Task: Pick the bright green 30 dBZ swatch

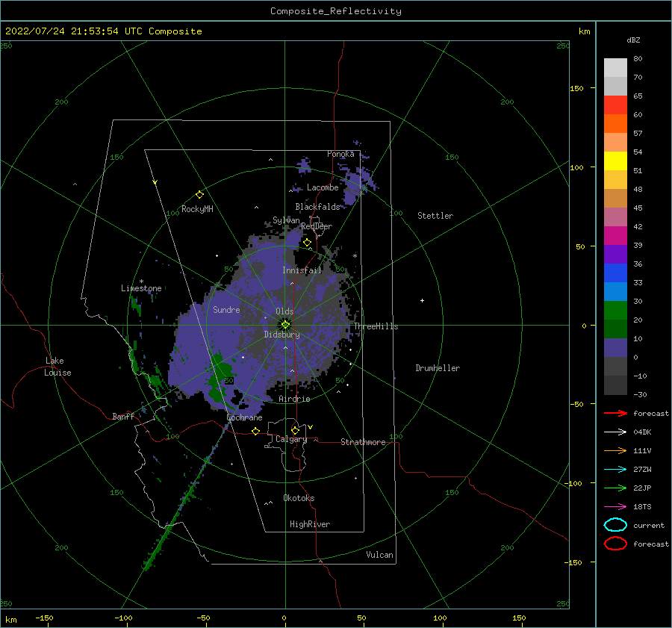Action: coord(615,311)
